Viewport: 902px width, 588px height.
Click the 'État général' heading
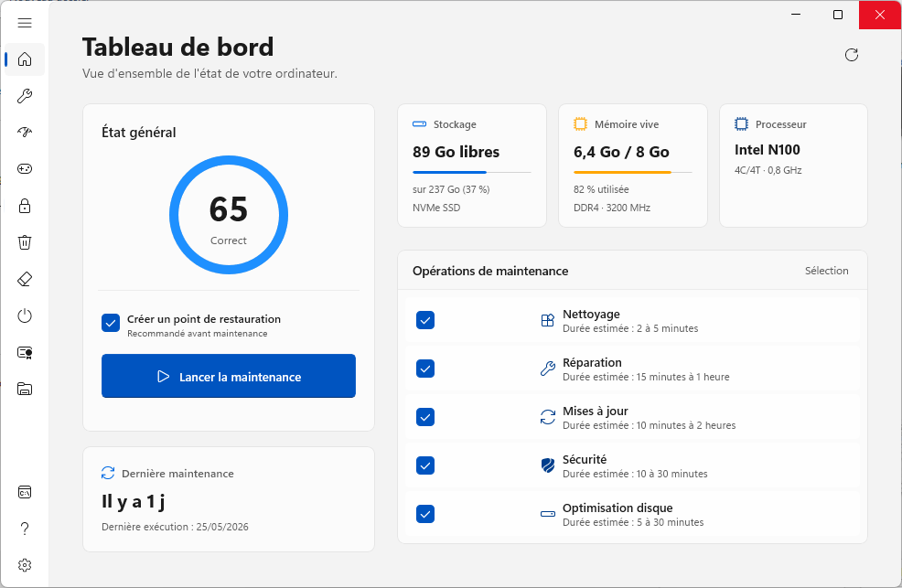(x=139, y=133)
